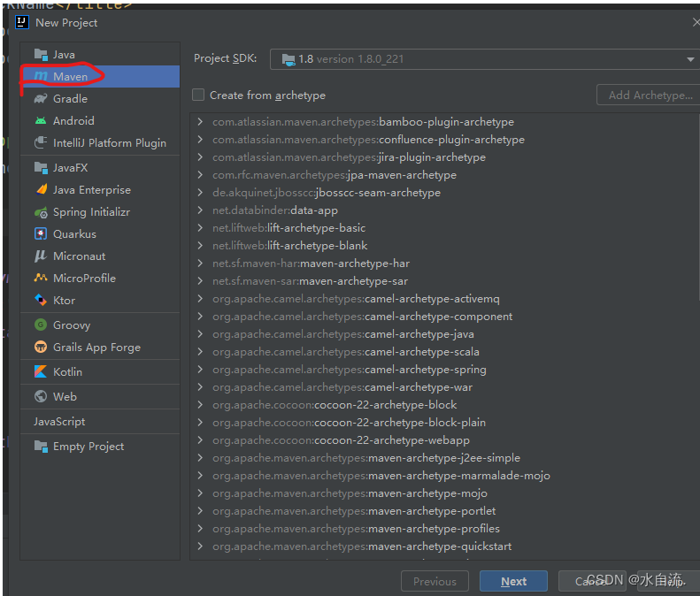
Task: Click the Grails App Forge icon
Action: point(41,347)
